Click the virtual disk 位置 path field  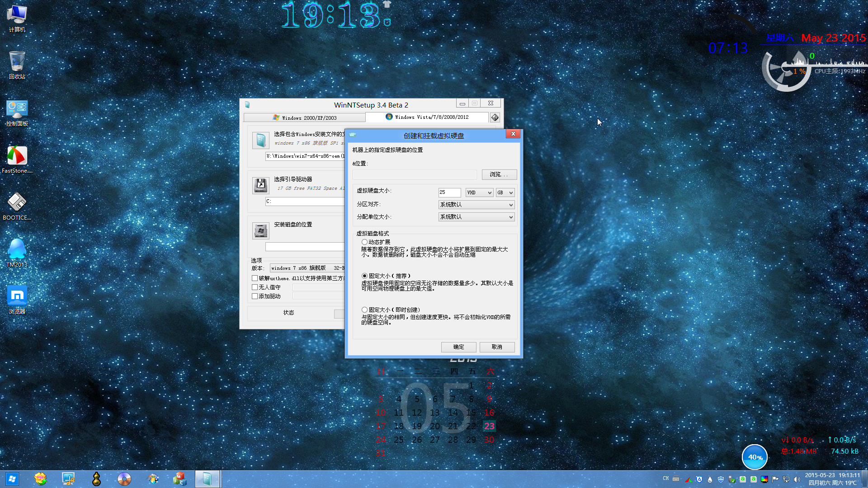pos(415,174)
